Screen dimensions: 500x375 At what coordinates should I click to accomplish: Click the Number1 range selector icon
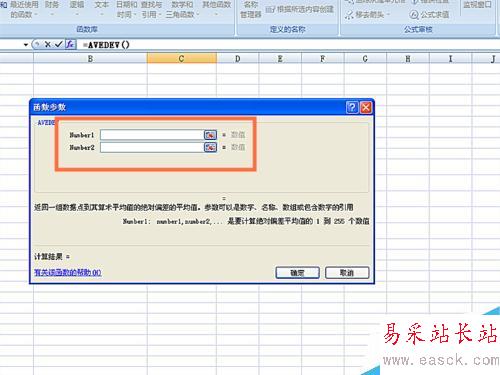point(210,135)
